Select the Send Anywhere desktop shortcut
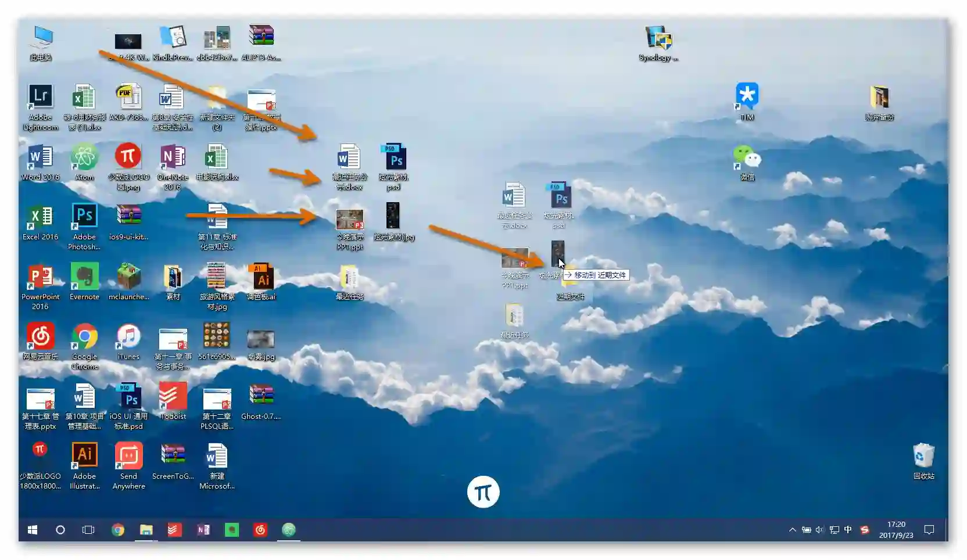The height and width of the screenshot is (560, 967). (128, 466)
